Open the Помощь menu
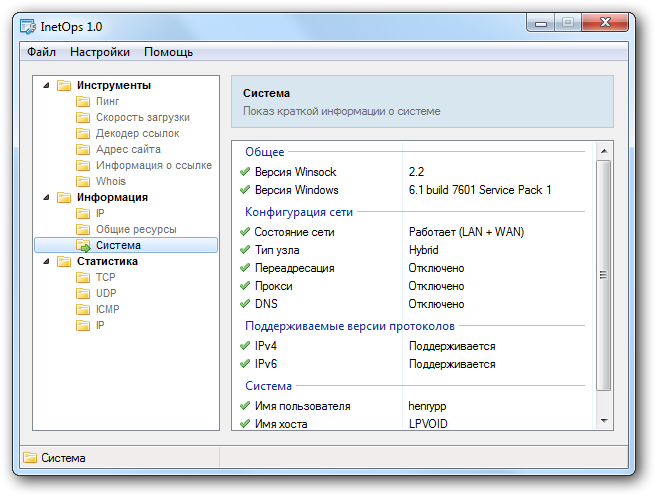656x496 pixels. 168,52
